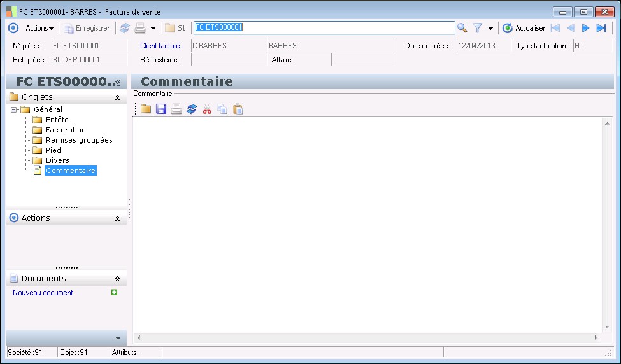Click the Réf. pièce field
Viewport: 621px width, 364px height.
(x=90, y=60)
